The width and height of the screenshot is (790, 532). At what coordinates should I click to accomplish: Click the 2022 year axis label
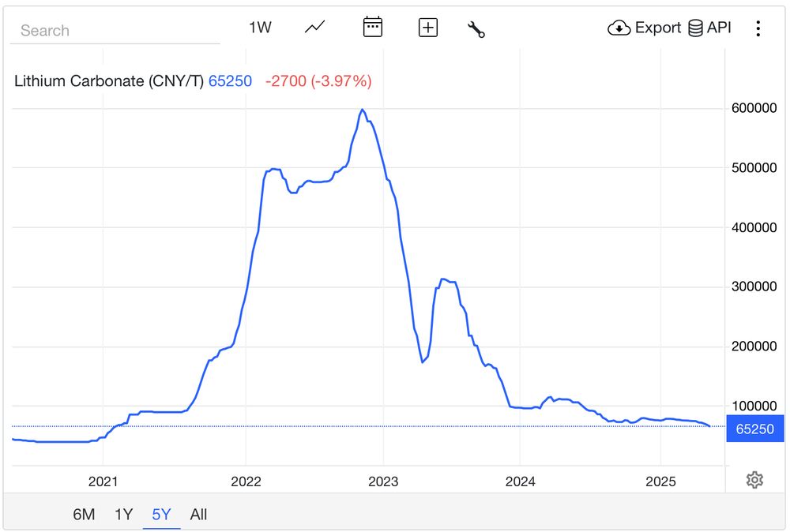[x=246, y=481]
